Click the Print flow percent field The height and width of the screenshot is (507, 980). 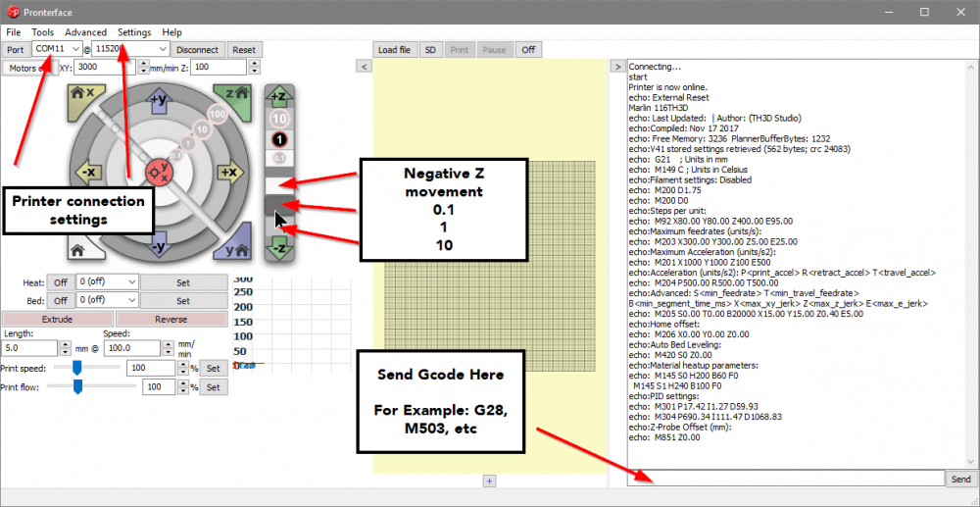[160, 387]
